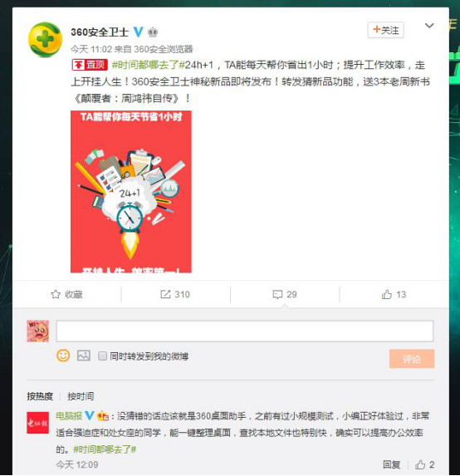Viewport: 460px width, 476px height.
Task: Open the emoji smiley picker
Action: click(x=63, y=356)
